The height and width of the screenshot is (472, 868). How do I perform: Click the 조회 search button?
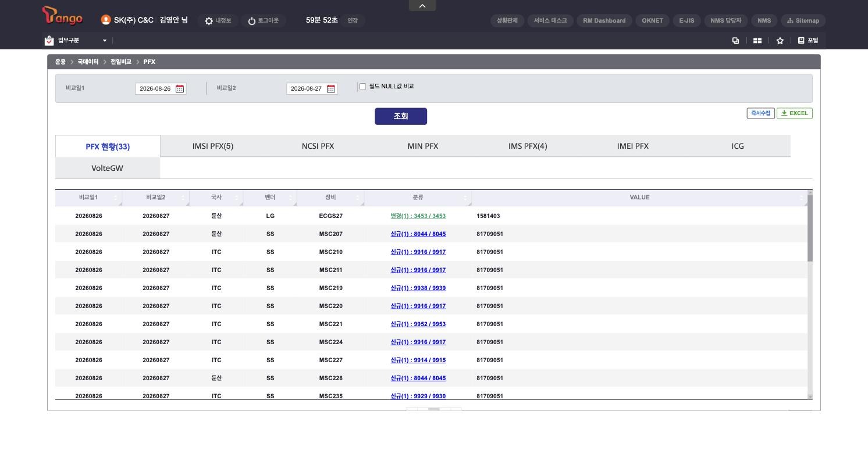[401, 116]
